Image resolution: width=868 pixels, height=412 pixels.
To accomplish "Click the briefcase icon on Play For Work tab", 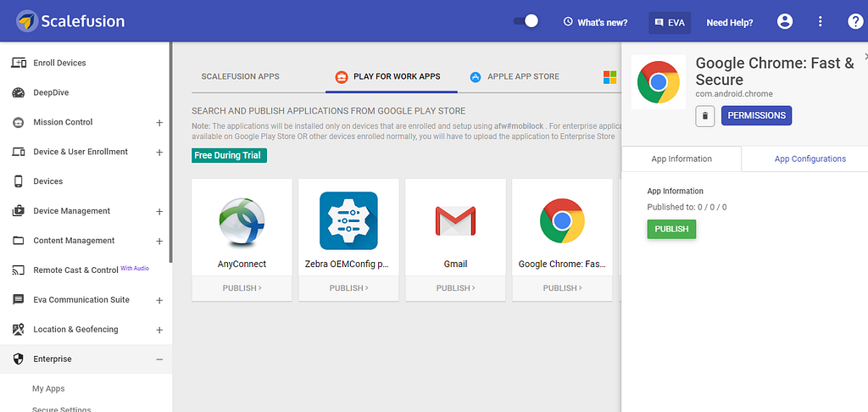I will [341, 76].
